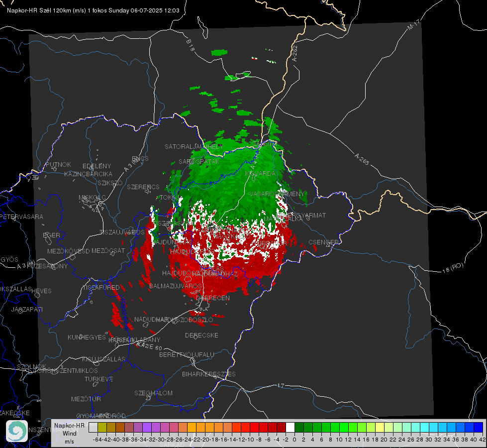Click the TÚRKEVE town label
This screenshot has height=448, width=487.
99,379
